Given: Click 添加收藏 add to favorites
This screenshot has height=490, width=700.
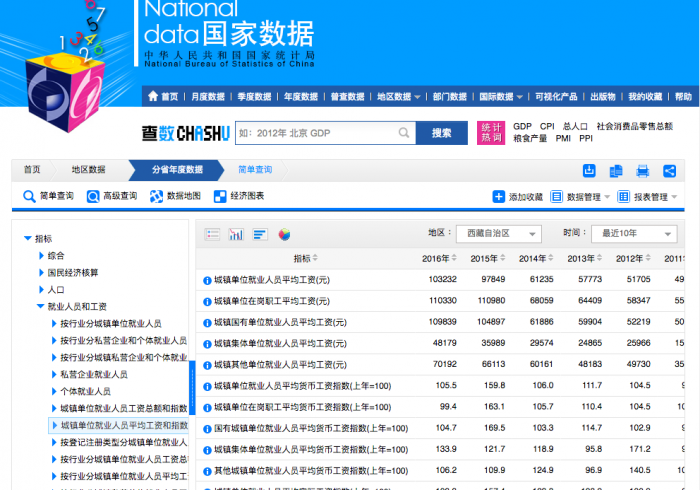Looking at the screenshot, I should tap(518, 197).
